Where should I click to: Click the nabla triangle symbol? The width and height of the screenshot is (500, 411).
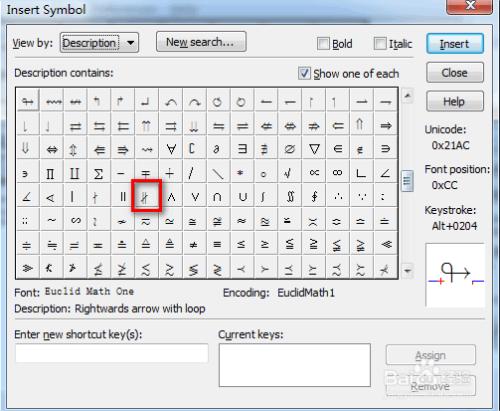[x=314, y=149]
